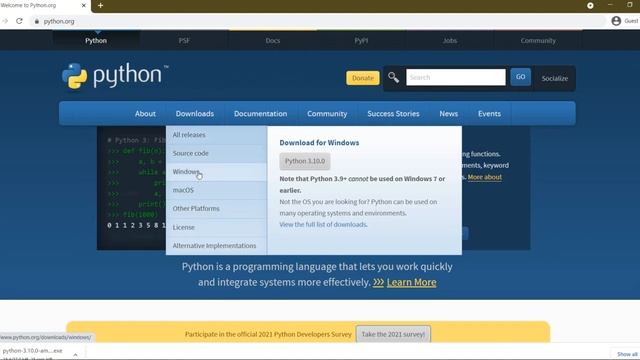Open the Community main menu item
This screenshot has width=640, height=360.
coord(327,114)
